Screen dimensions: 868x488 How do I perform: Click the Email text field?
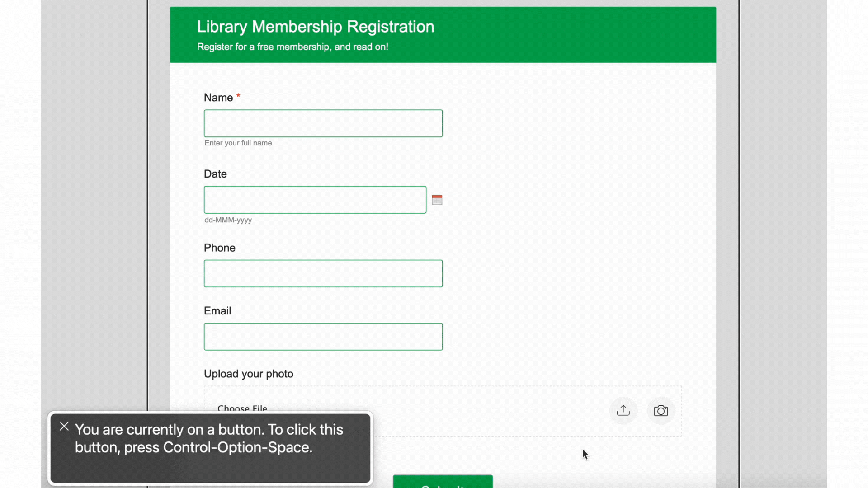pyautogui.click(x=323, y=336)
